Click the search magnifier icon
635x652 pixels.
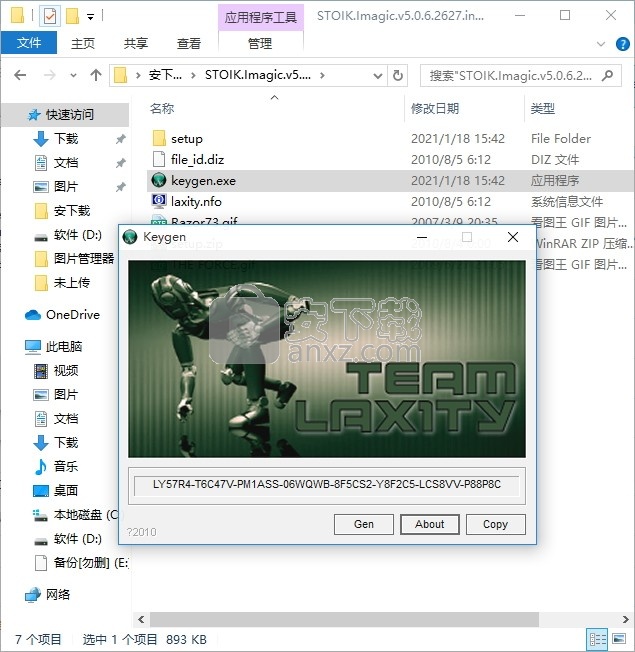click(x=608, y=75)
